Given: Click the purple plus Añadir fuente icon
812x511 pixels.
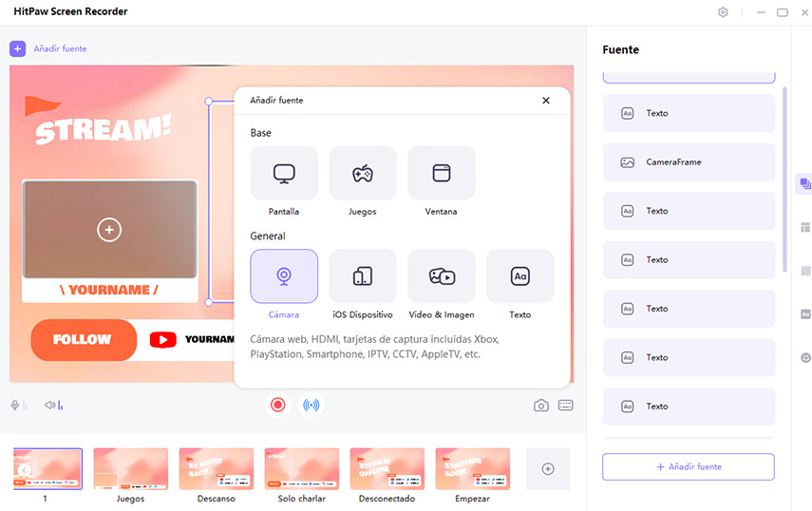Looking at the screenshot, I should [18, 48].
